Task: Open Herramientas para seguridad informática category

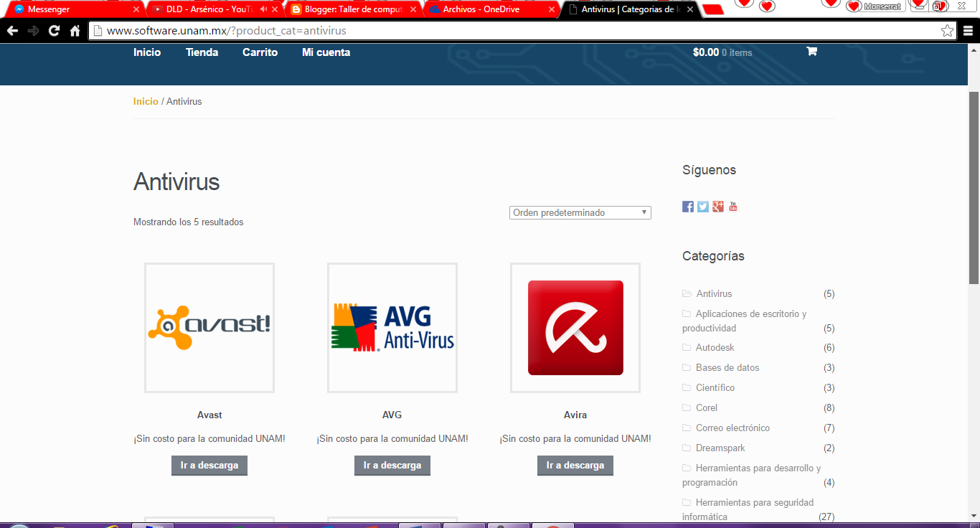Action: tap(748, 509)
